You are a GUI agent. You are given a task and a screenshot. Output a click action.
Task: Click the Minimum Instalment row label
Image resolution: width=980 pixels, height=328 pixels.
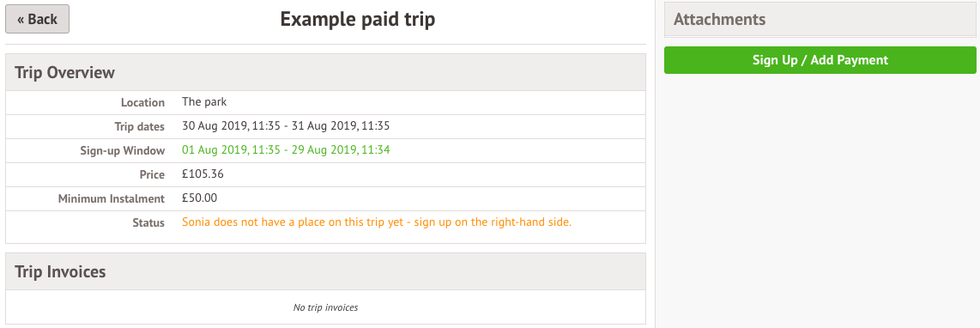coord(112,199)
